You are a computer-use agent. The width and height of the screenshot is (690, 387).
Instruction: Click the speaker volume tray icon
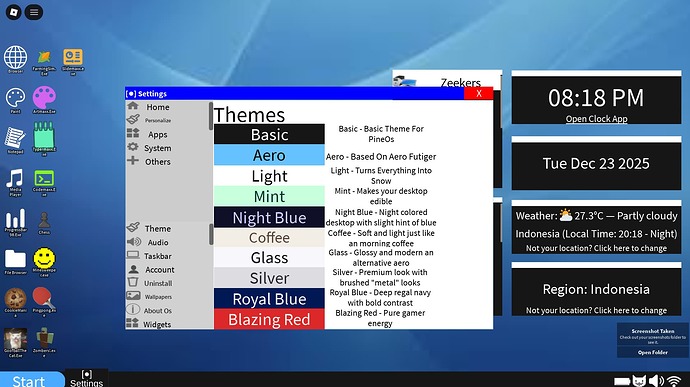pos(656,381)
